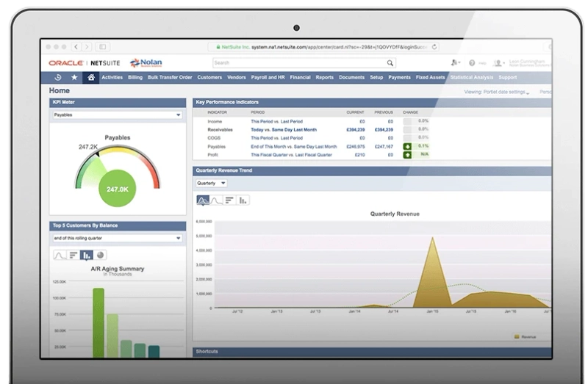Open the create-new person icon menu
588x384 pixels.
pos(455,63)
